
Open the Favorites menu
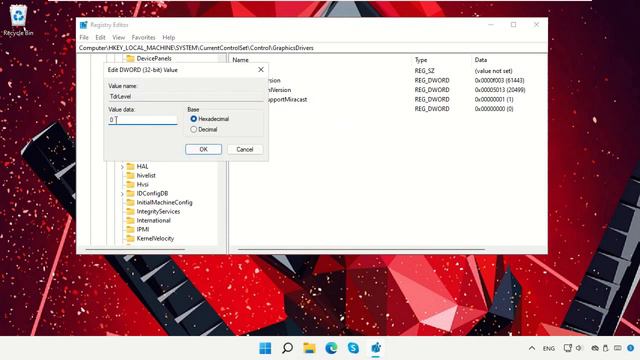[x=143, y=37]
